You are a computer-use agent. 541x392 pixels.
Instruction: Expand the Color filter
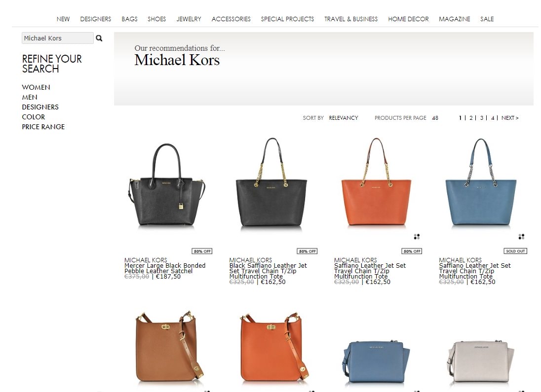[x=34, y=117]
